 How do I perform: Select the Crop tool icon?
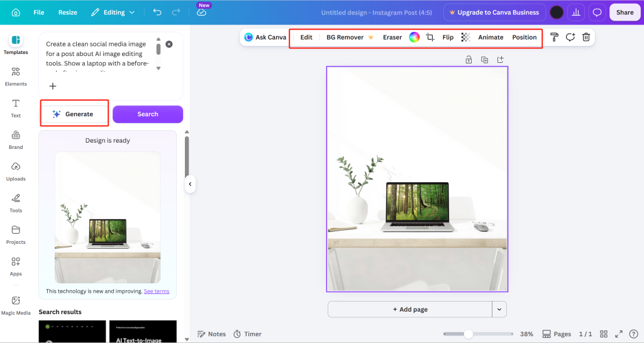tap(430, 37)
